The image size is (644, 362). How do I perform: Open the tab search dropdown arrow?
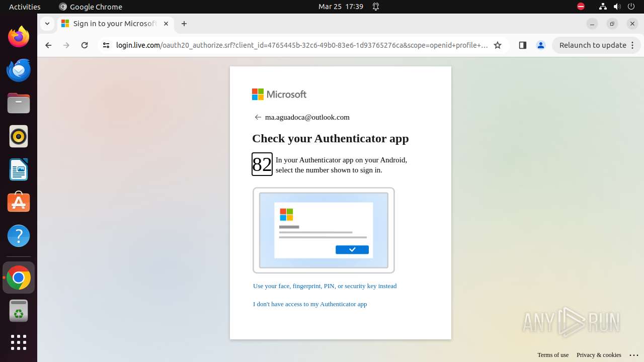(47, 24)
